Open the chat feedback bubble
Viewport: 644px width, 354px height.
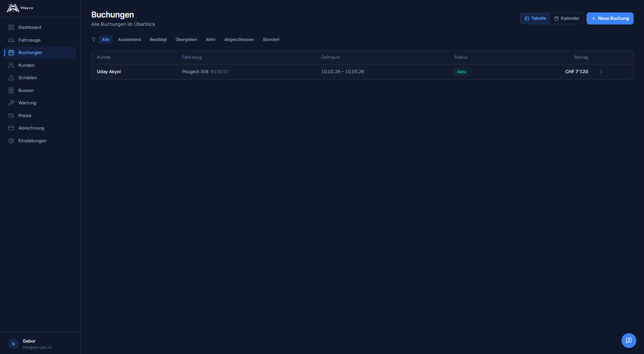click(x=629, y=341)
